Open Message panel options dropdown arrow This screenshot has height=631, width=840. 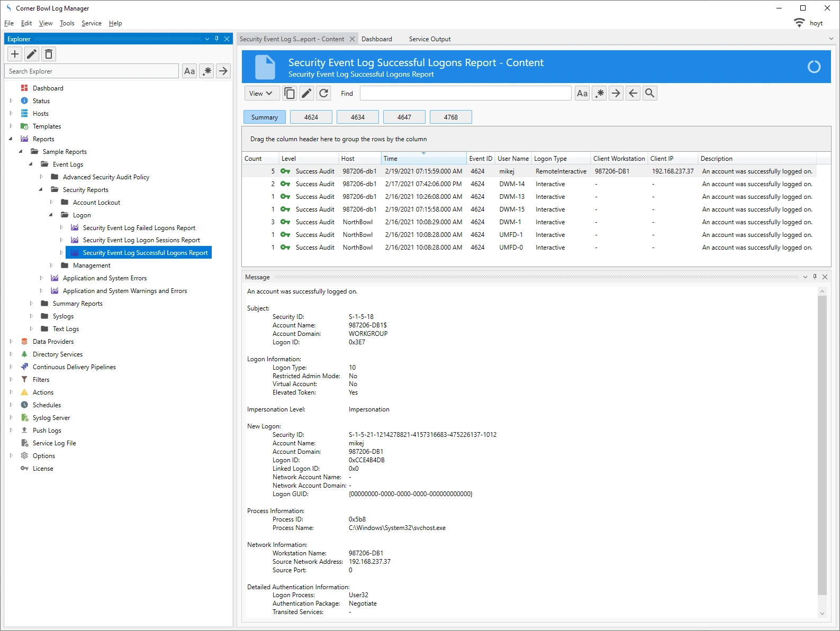(805, 277)
